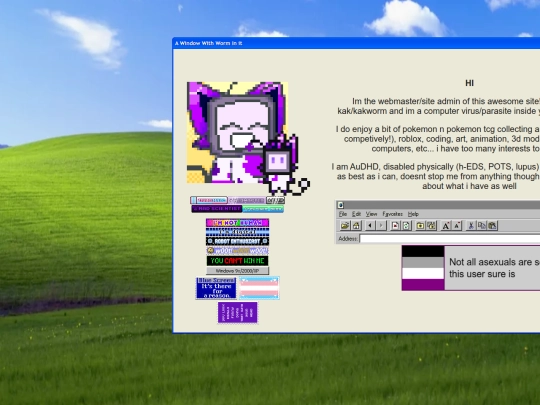
Task: Click the Stop page toolbar icon
Action: [395, 226]
